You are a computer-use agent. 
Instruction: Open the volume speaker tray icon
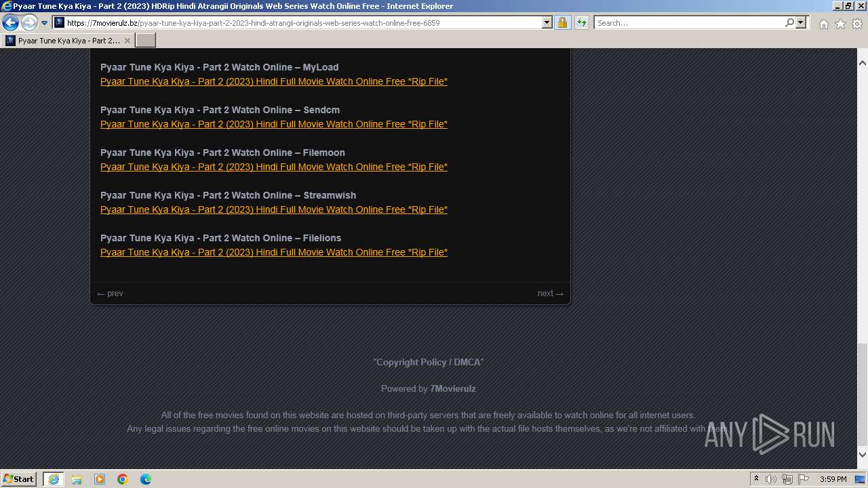coord(771,479)
